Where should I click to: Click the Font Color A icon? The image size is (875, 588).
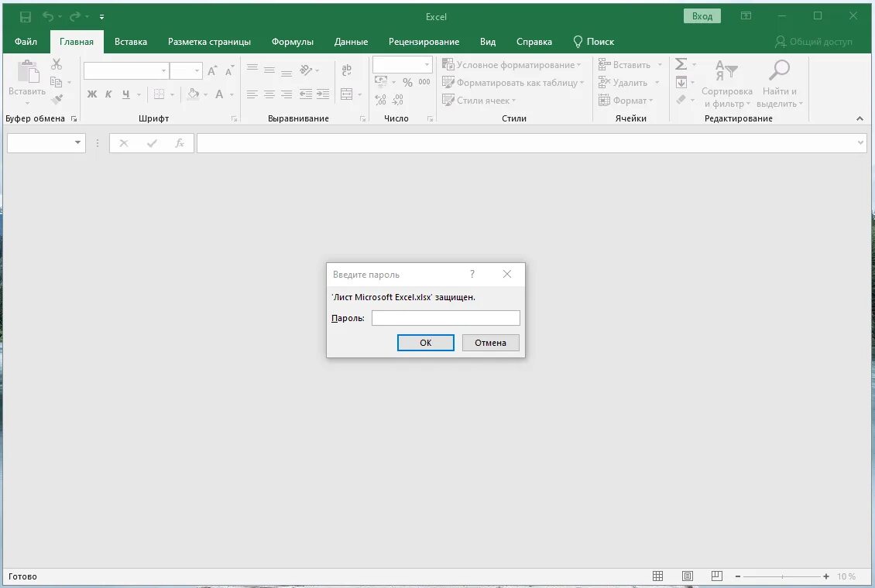point(219,94)
